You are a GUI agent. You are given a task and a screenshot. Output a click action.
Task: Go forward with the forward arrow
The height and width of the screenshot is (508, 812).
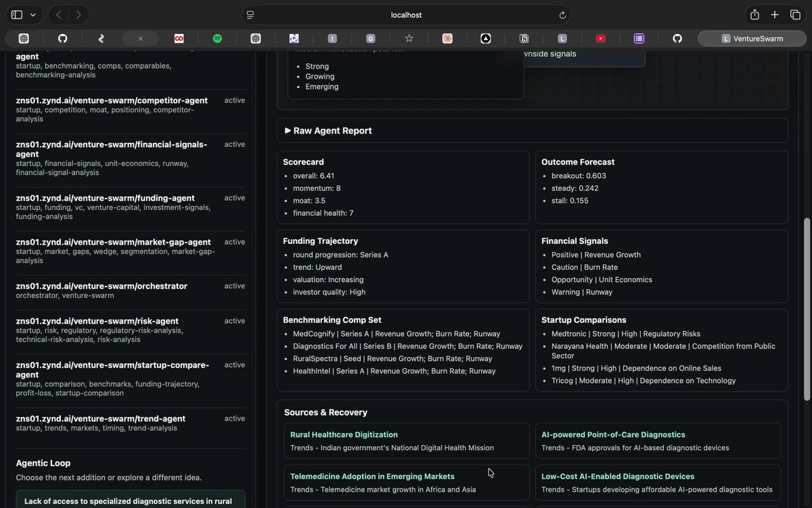click(x=79, y=15)
